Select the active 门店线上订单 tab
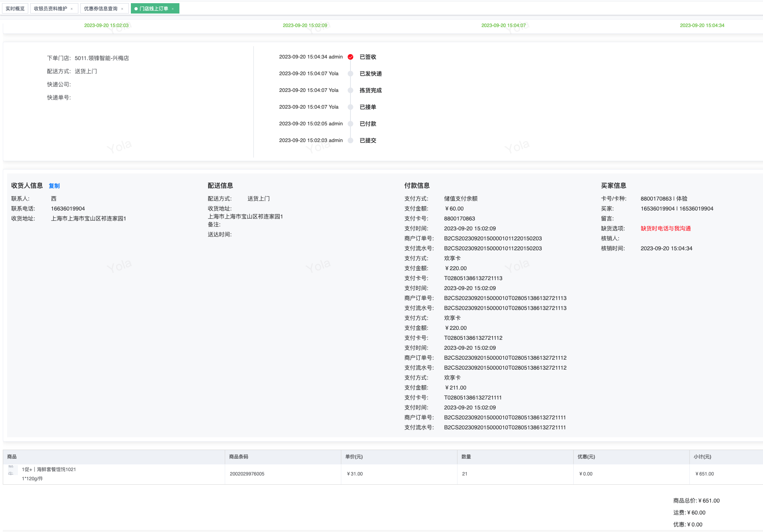This screenshot has width=763, height=532. (x=154, y=8)
